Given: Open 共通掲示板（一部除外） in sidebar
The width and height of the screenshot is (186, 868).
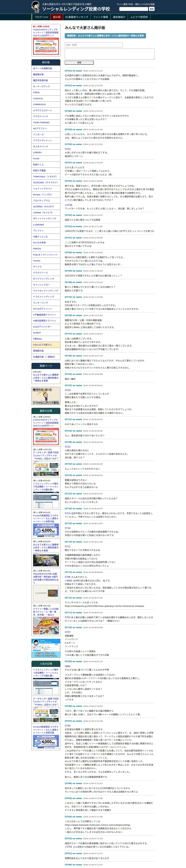Looking at the screenshot, I should (46, 357).
